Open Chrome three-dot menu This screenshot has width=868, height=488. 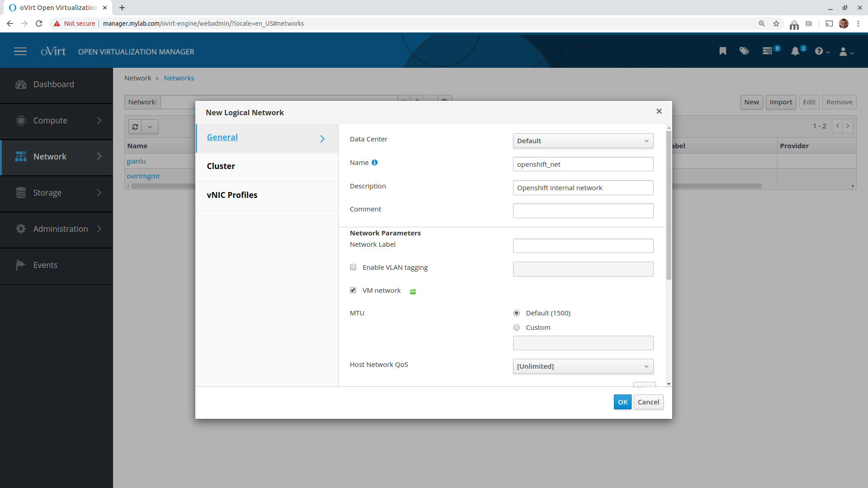coord(858,23)
